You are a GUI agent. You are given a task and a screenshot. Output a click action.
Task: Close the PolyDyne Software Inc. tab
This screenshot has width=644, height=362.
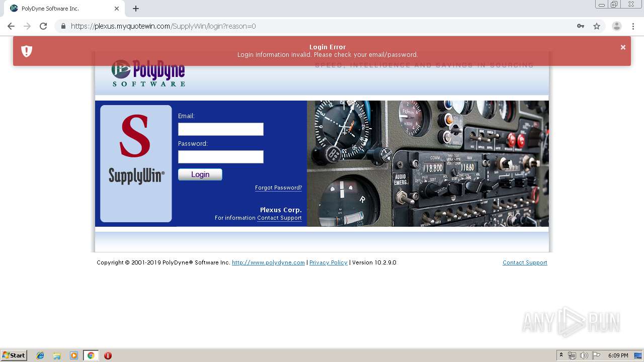[117, 9]
